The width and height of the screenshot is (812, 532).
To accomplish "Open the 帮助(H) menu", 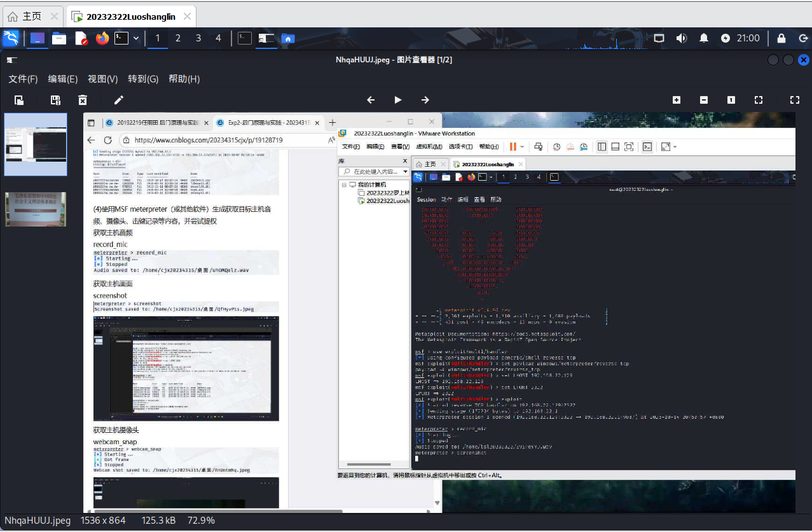I will [x=184, y=79].
